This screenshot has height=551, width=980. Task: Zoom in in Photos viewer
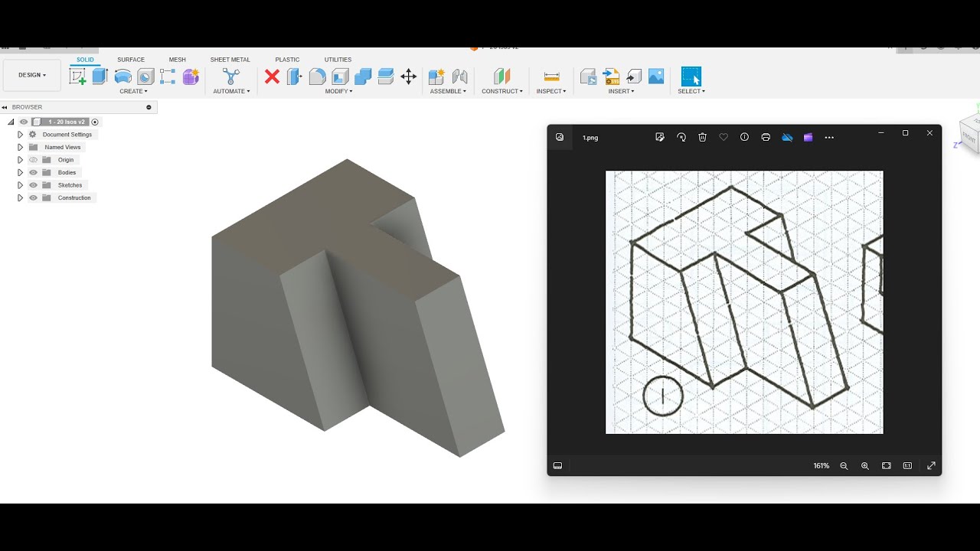[865, 465]
